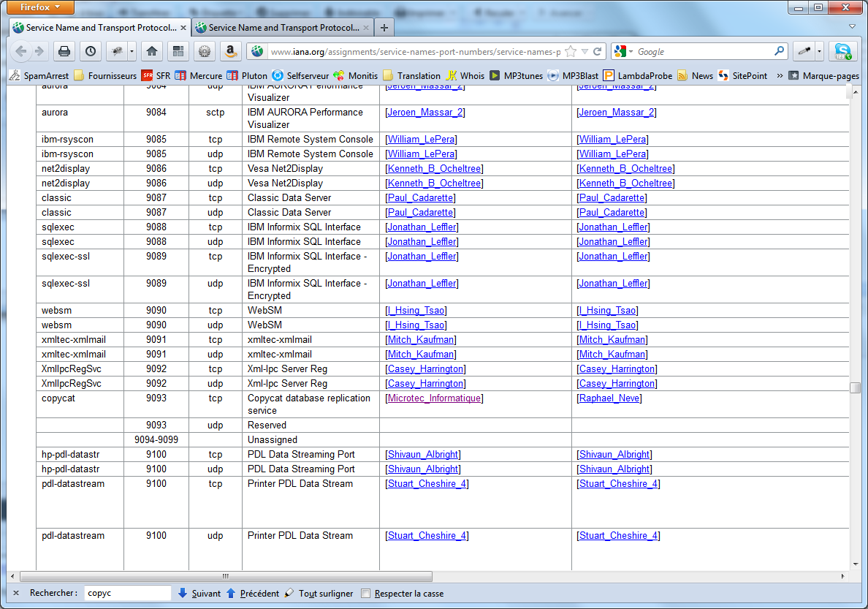
Task: Show more bookmarks with the chevron
Action: [x=780, y=76]
